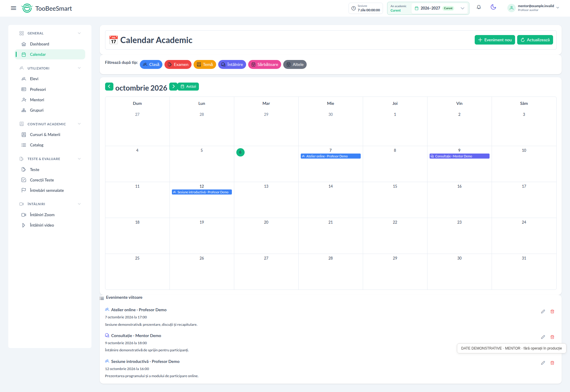
Task: Edit the Atelier online event
Action: 543,312
